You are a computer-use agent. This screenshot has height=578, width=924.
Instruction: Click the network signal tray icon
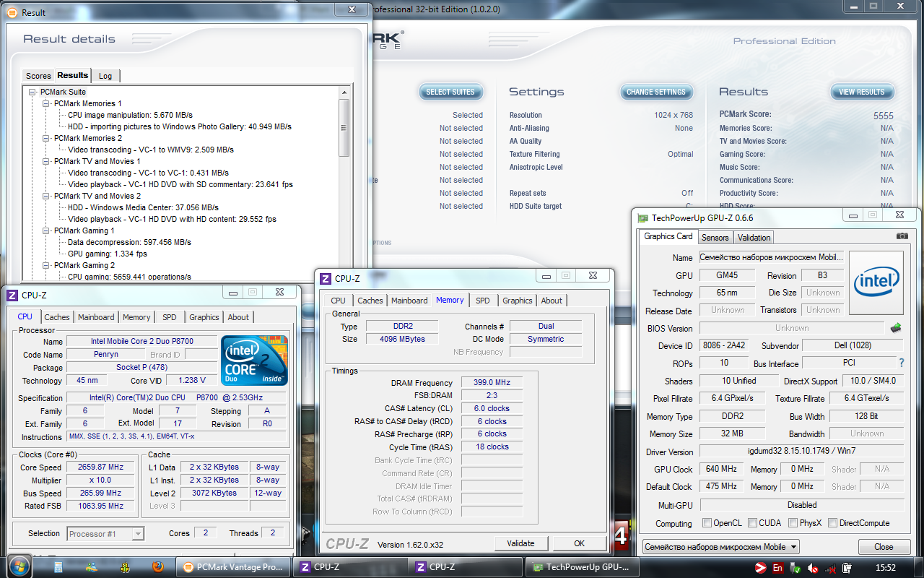click(x=830, y=568)
